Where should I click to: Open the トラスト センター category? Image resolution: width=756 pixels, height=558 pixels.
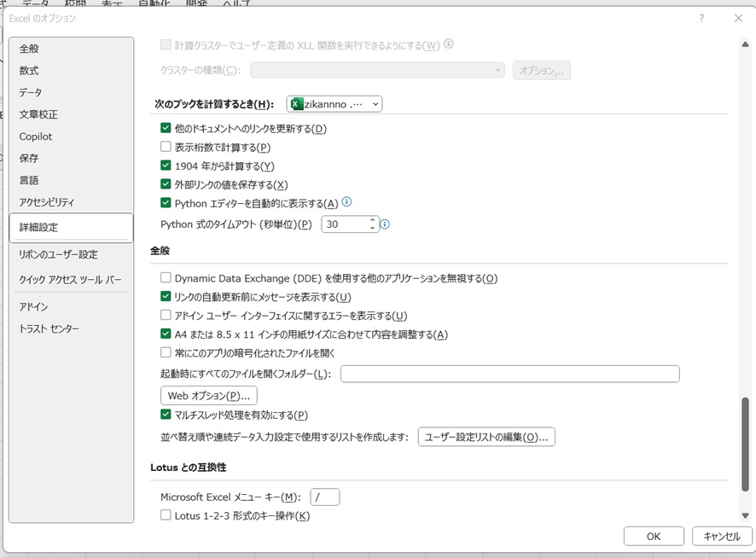click(71, 329)
